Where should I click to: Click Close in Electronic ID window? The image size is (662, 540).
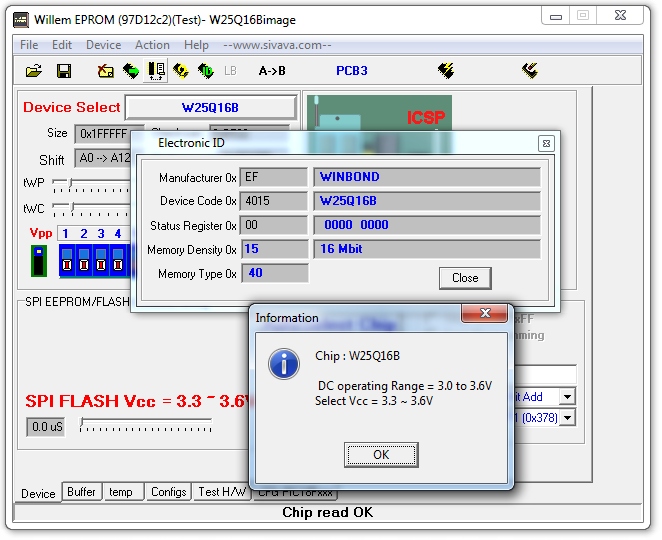click(x=465, y=278)
